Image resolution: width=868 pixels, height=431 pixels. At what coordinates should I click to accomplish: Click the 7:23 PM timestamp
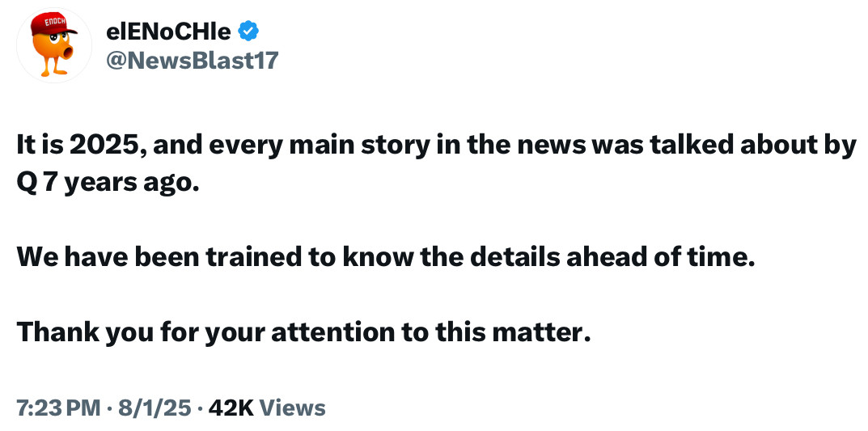tap(55, 408)
